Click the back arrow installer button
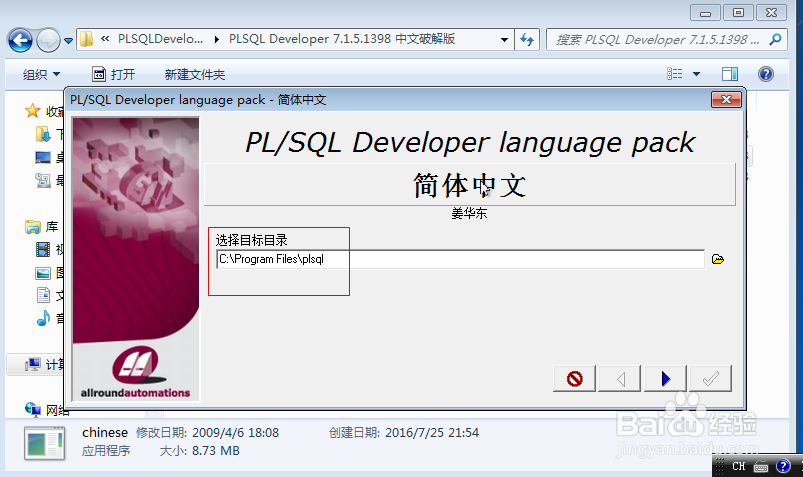 pos(620,379)
